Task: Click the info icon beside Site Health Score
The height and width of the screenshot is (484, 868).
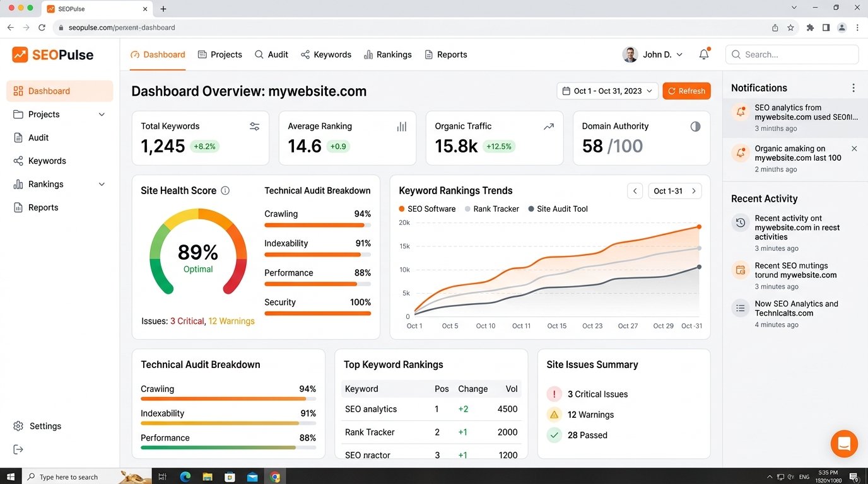Action: point(225,190)
